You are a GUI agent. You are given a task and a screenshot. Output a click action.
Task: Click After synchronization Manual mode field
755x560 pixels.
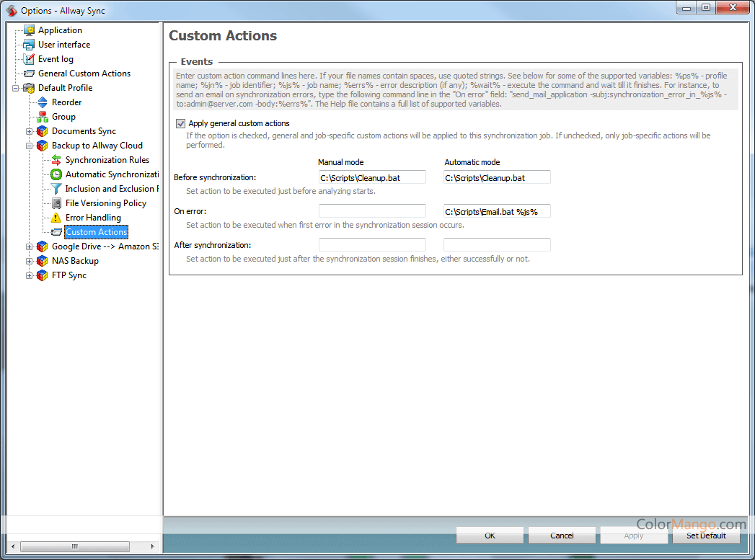372,245
